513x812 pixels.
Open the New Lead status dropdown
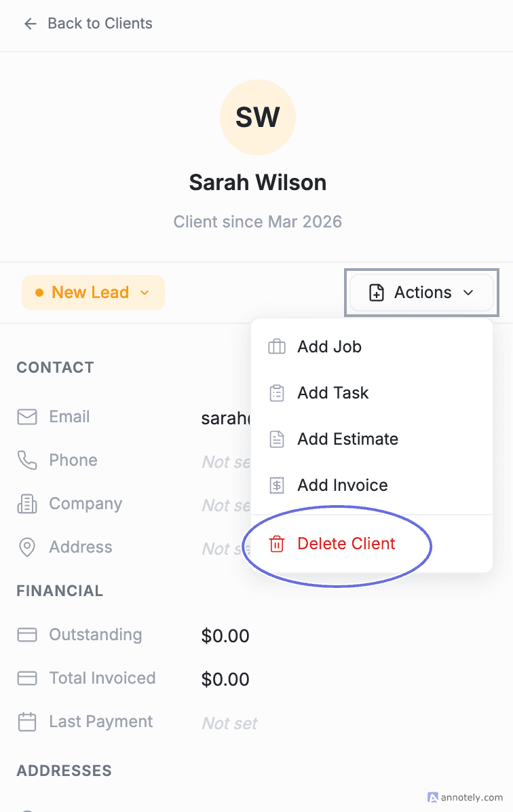pos(93,292)
